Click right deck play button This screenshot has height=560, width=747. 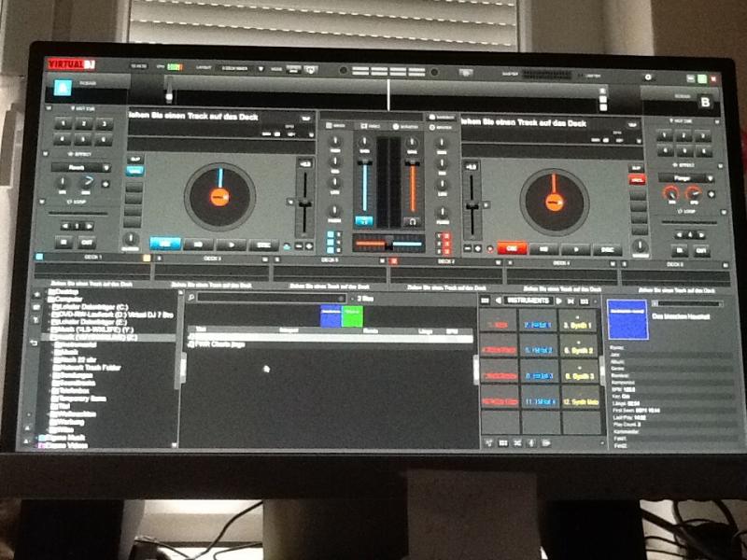(x=575, y=249)
